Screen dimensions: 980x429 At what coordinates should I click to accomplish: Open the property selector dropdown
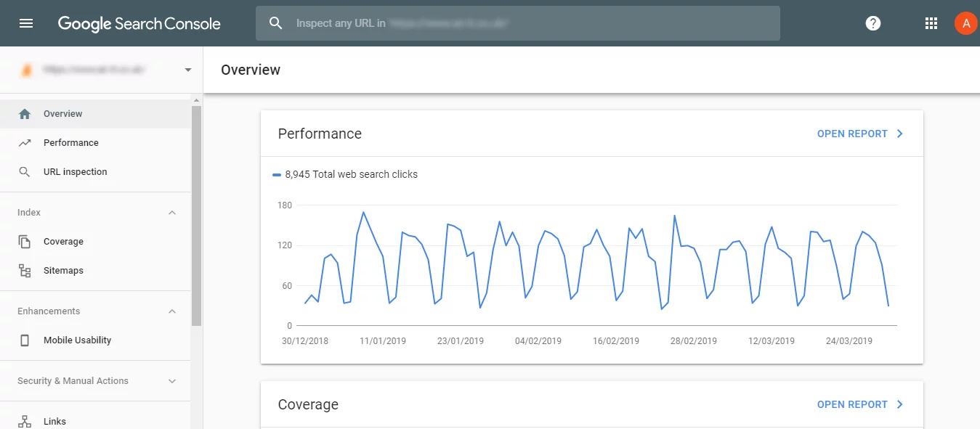pyautogui.click(x=187, y=70)
